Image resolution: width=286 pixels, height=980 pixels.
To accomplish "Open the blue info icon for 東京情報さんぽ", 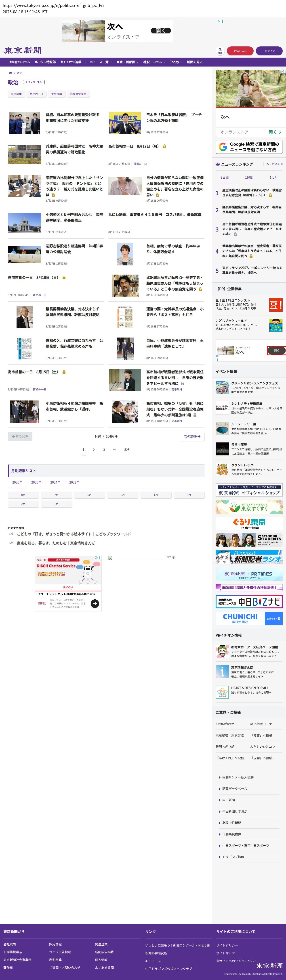I will [x=222, y=671].
